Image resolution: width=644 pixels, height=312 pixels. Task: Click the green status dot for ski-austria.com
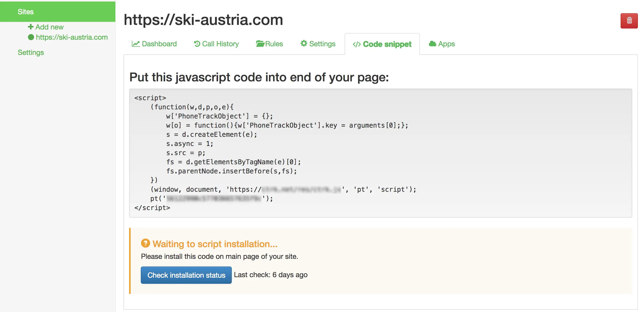[31, 37]
